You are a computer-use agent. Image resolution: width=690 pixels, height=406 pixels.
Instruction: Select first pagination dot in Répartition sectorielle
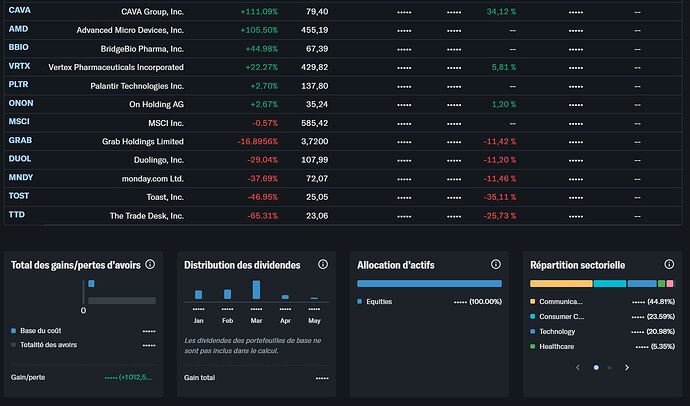(596, 368)
